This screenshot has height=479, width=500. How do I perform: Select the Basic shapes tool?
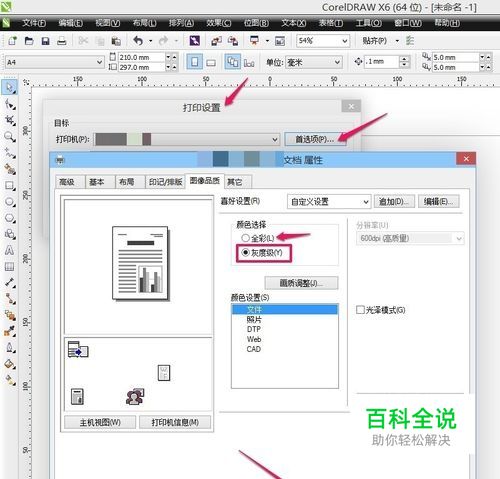coord(10,234)
